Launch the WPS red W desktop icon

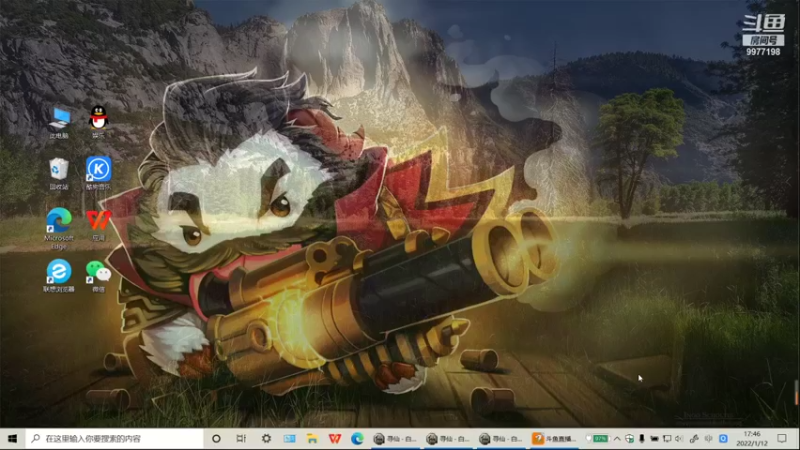pyautogui.click(x=98, y=225)
